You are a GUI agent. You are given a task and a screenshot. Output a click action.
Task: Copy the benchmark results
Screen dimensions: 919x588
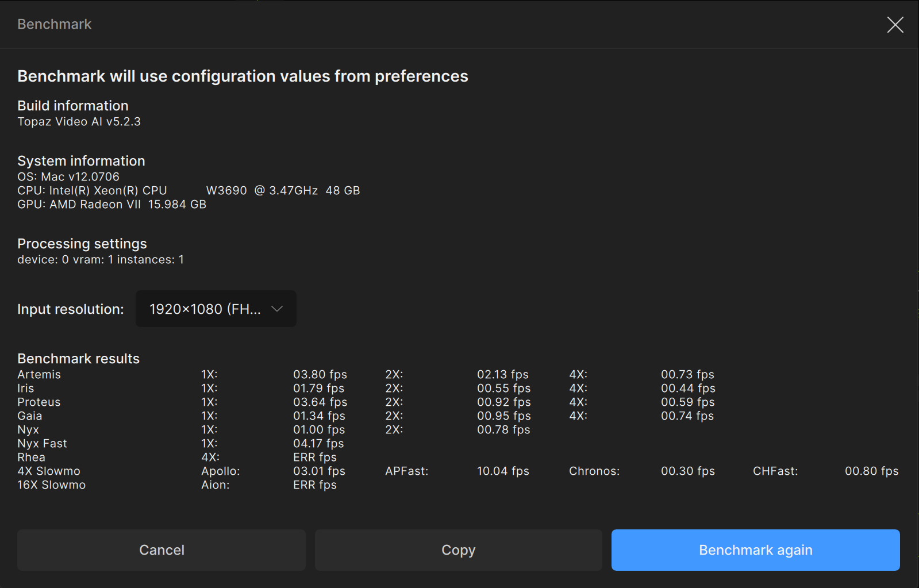[459, 550]
